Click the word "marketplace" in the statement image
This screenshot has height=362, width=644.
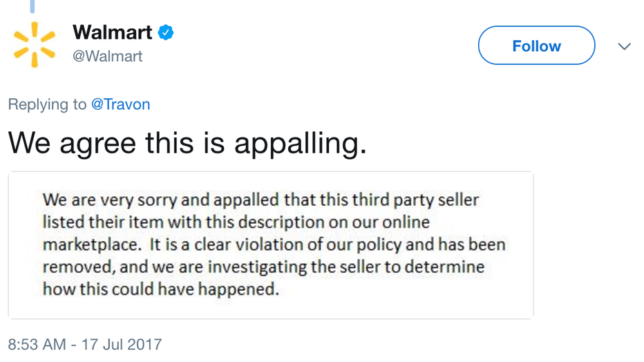pos(92,245)
